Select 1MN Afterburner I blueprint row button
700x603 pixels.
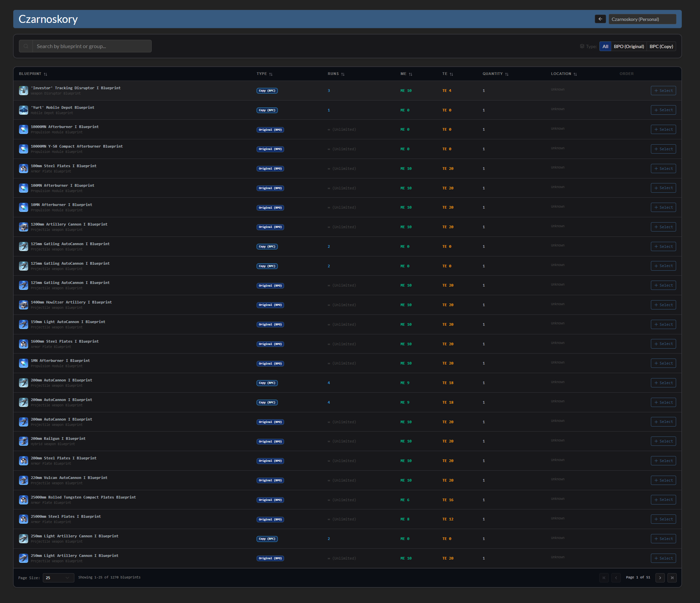663,363
